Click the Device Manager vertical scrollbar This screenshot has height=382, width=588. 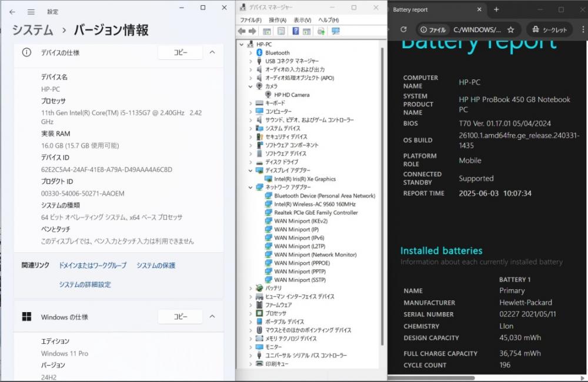(x=382, y=196)
